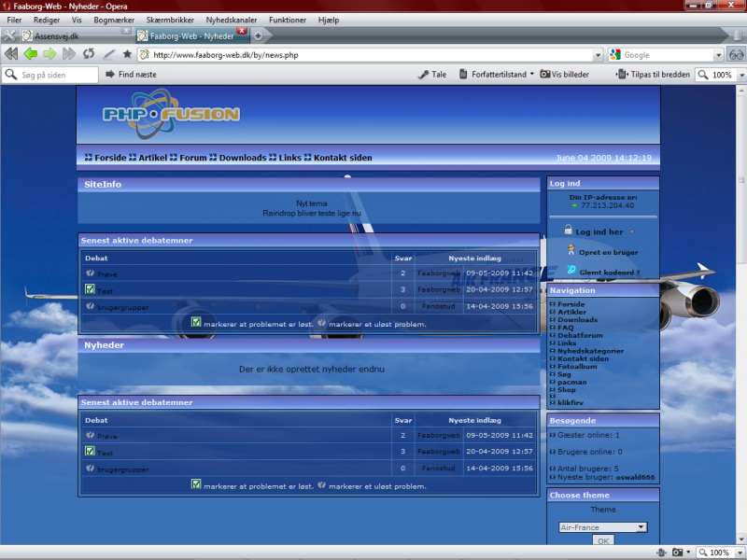Open newest user oswald666 profile link
This screenshot has width=747, height=560.
pos(635,477)
